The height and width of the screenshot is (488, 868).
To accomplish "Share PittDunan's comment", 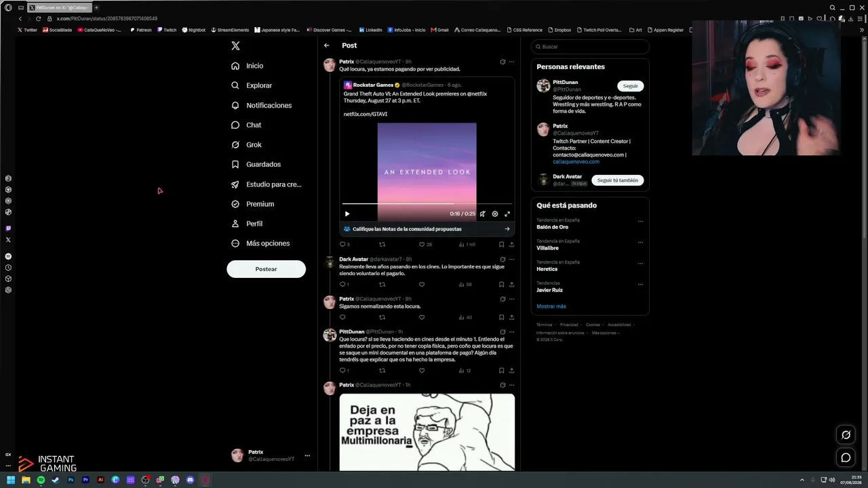I will tap(511, 371).
